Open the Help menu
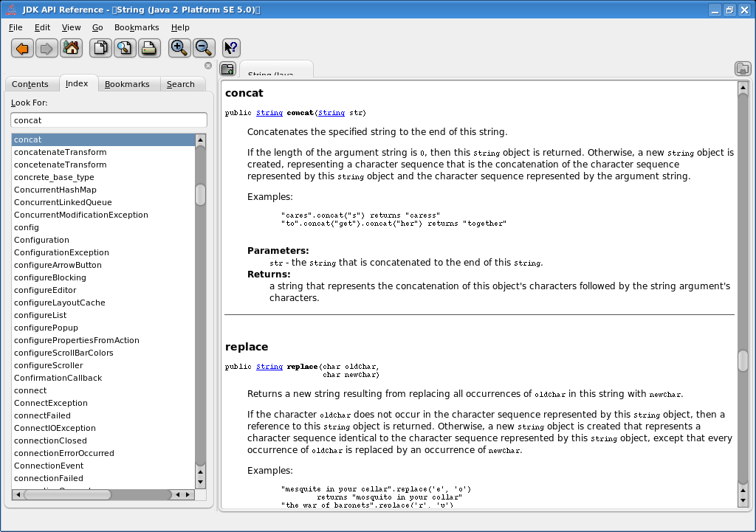The width and height of the screenshot is (756, 532). [180, 27]
